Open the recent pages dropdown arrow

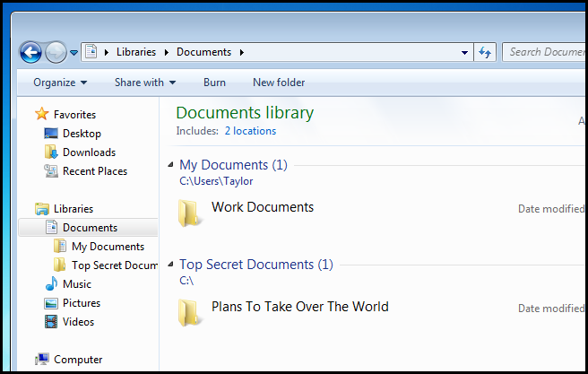(74, 53)
